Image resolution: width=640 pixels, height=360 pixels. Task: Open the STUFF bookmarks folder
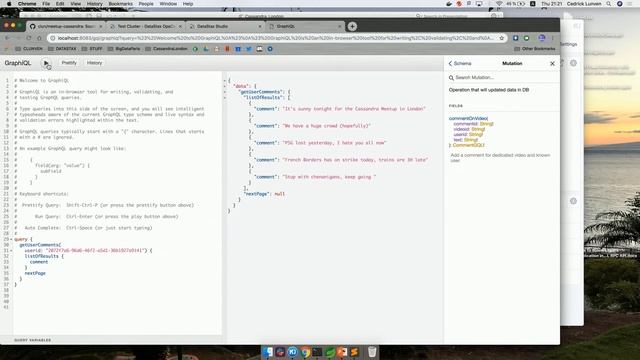[x=92, y=49]
